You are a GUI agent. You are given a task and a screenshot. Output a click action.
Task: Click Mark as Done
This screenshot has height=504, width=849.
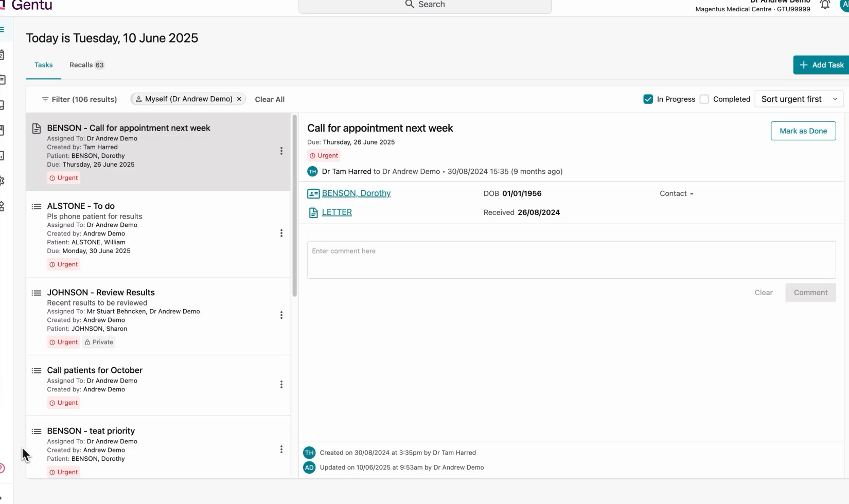(x=803, y=131)
